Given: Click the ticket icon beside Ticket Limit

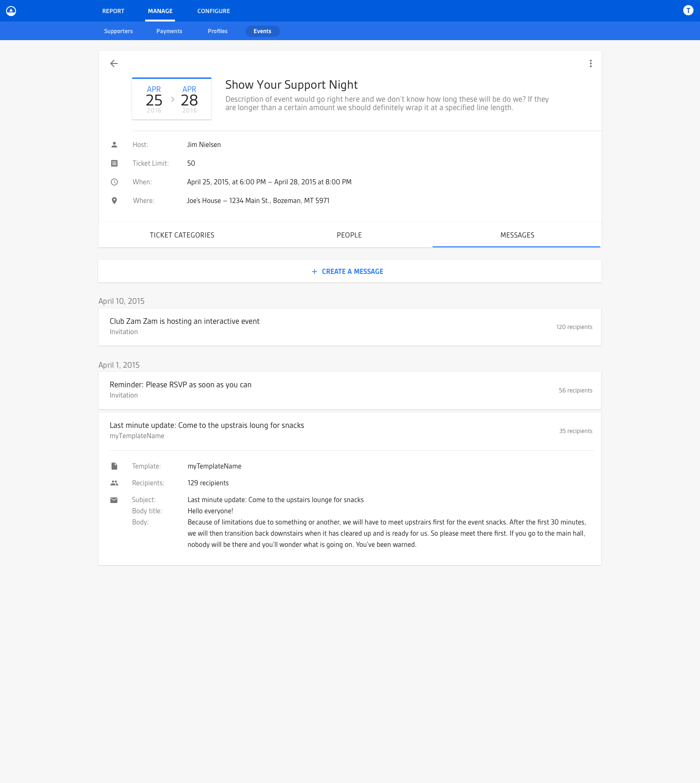Looking at the screenshot, I should tap(114, 163).
